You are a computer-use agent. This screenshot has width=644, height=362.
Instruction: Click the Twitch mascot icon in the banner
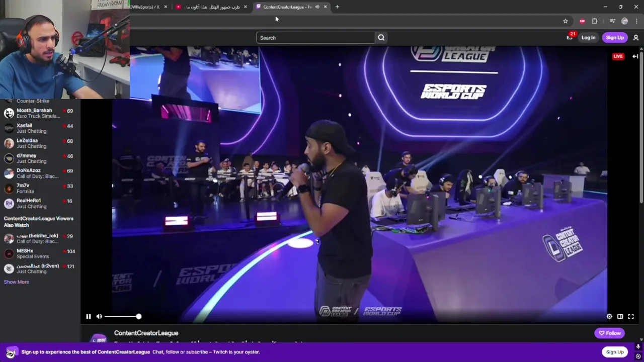coord(12,352)
